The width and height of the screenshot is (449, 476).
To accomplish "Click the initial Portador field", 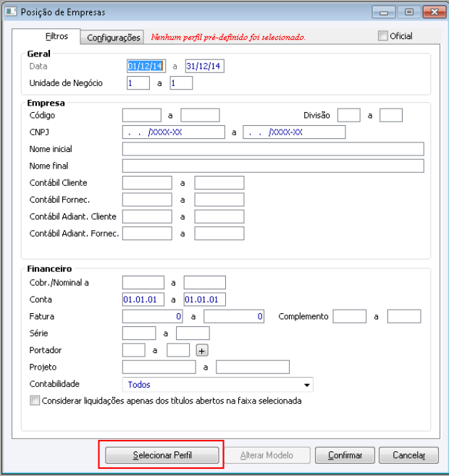I will pos(134,350).
